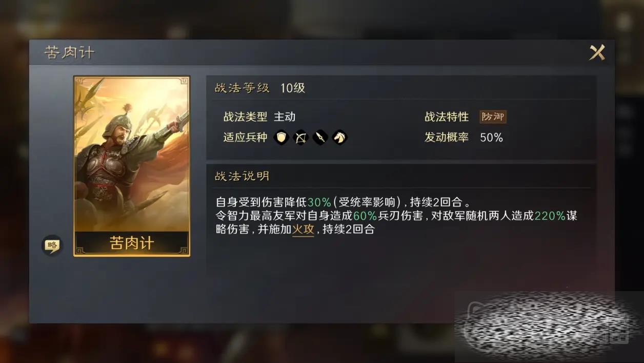Click the 主动 tactic type value
The image size is (644, 363).
click(285, 117)
